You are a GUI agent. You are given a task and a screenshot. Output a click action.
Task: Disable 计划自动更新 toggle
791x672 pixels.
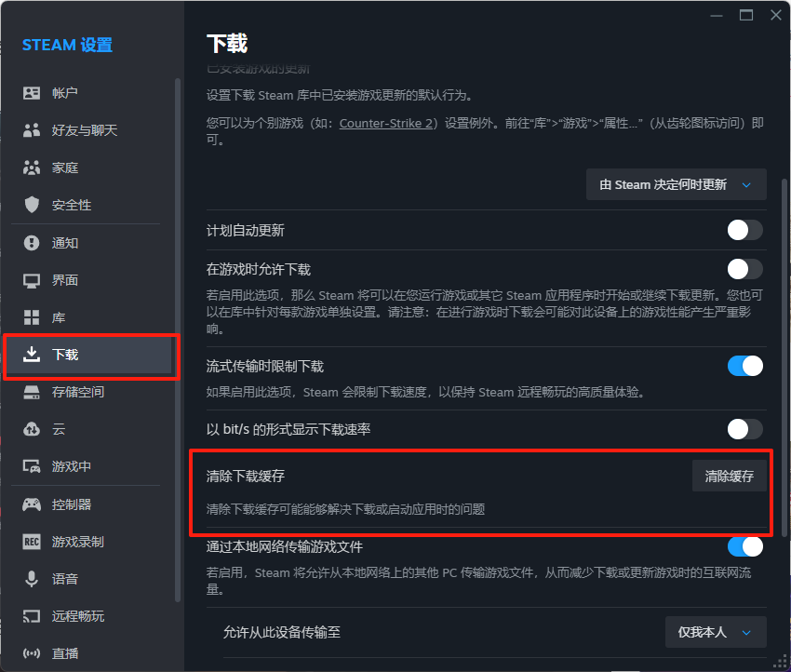point(744,230)
